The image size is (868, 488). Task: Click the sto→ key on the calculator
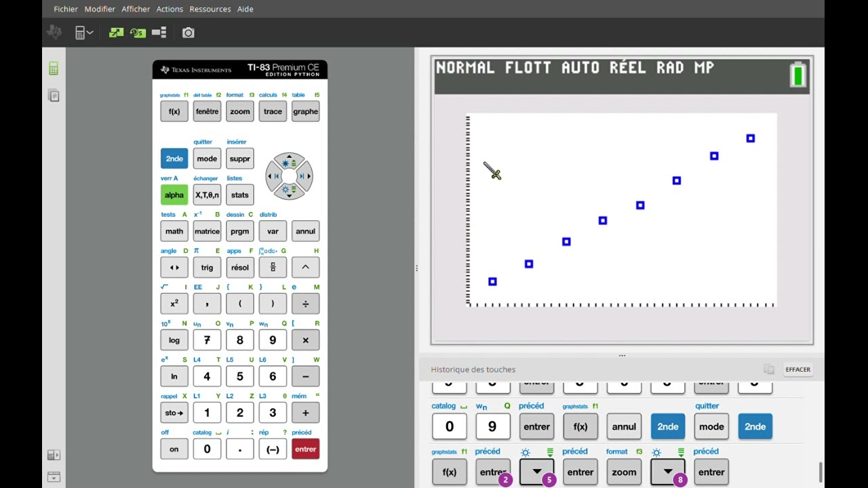[174, 413]
